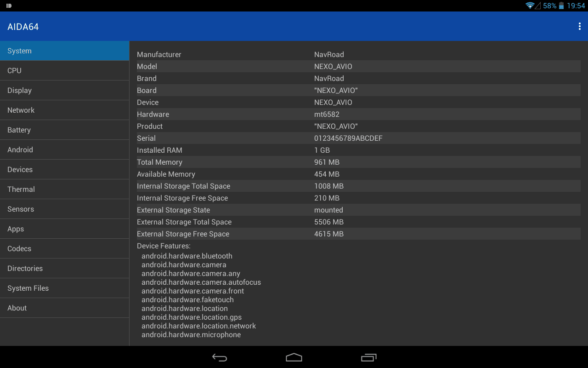Tap the Brand row label
The width and height of the screenshot is (588, 368).
147,78
